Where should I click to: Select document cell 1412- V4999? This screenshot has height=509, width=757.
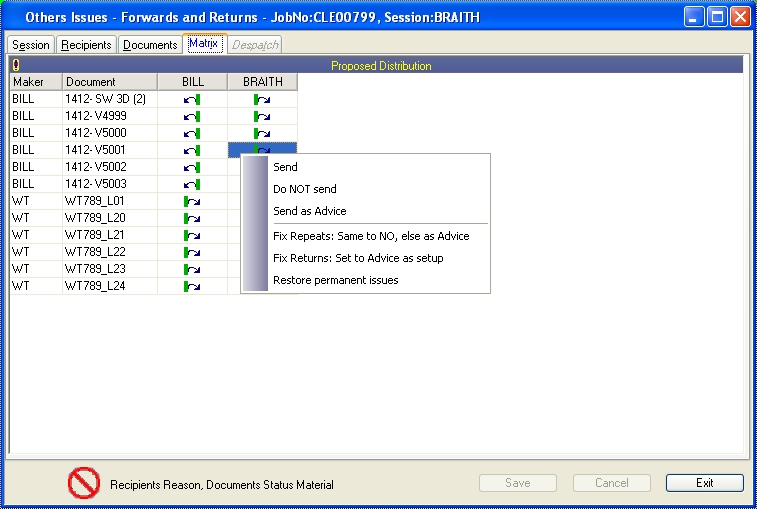click(110, 116)
